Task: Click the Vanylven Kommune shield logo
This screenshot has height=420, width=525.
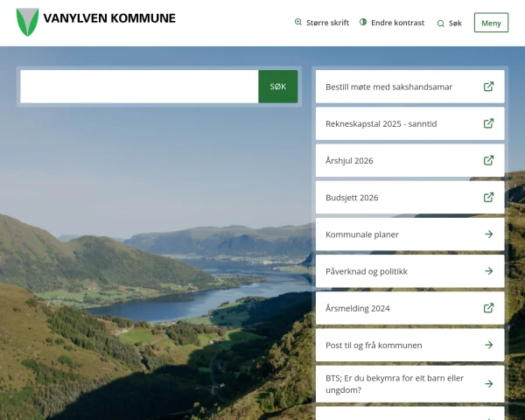Action: (x=27, y=22)
